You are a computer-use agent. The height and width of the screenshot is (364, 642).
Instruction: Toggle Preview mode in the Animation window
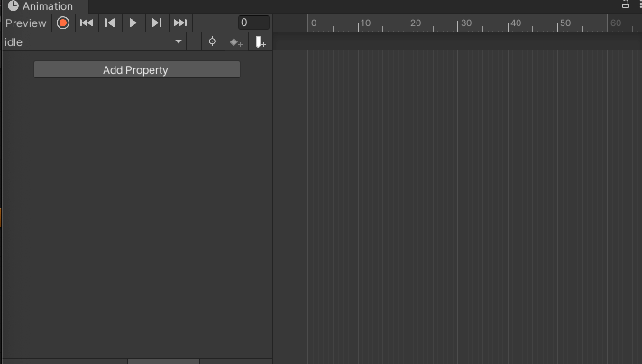[x=26, y=23]
